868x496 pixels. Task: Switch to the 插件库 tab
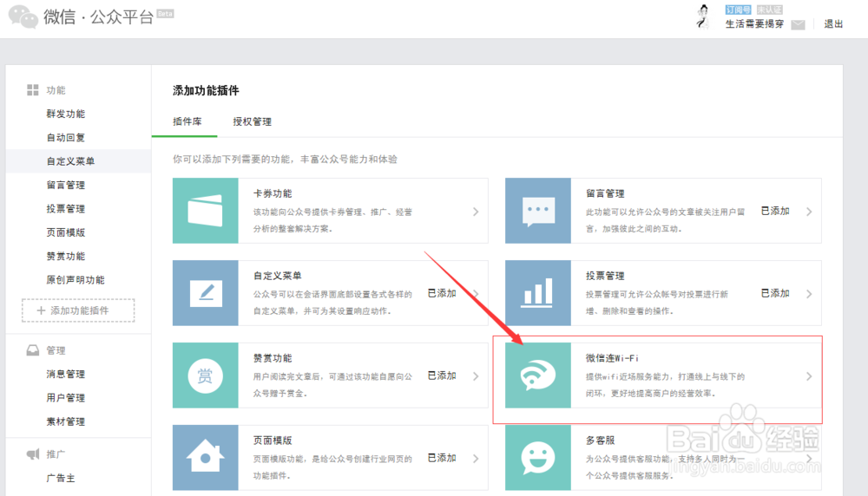pos(187,121)
